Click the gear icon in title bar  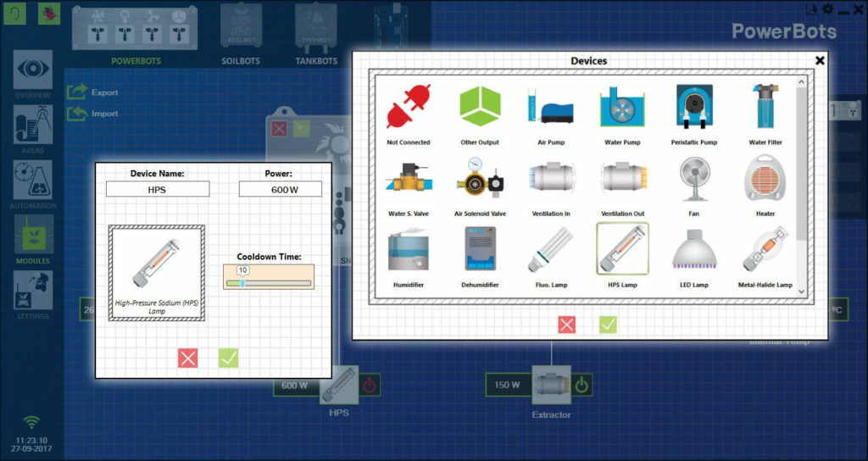click(827, 8)
